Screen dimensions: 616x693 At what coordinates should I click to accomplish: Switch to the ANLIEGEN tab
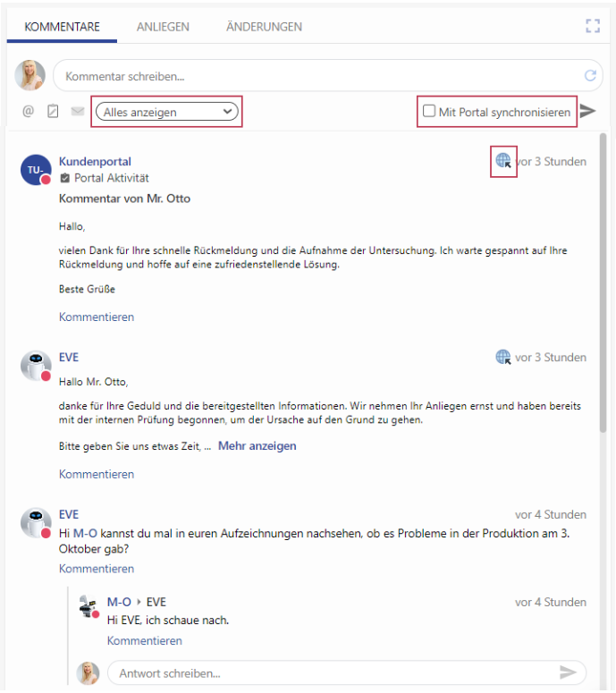(x=163, y=27)
